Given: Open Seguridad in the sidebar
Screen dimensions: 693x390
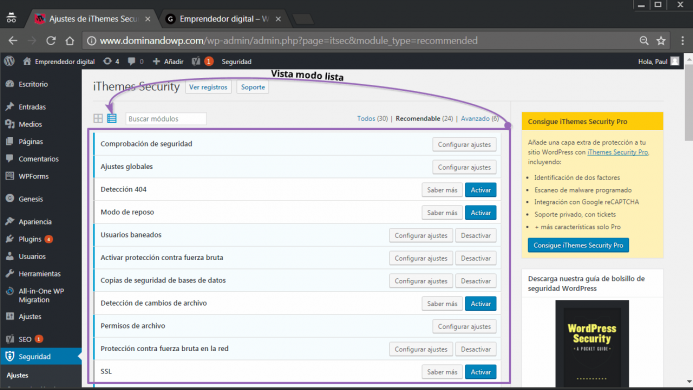Looking at the screenshot, I should (41, 356).
